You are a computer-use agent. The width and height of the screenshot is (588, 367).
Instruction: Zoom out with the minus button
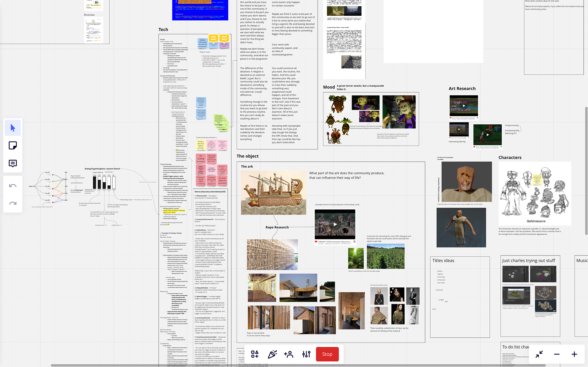click(x=557, y=354)
